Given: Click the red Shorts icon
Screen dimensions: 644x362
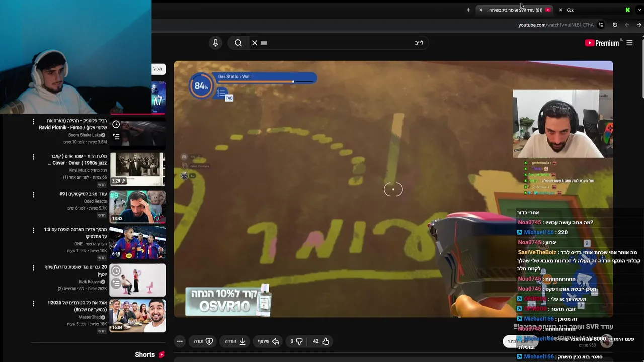Looking at the screenshot, I should point(162,355).
